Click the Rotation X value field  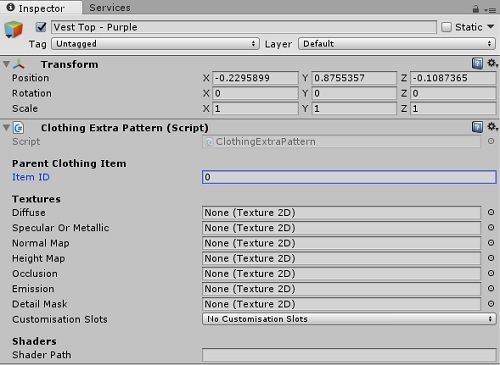[x=255, y=93]
